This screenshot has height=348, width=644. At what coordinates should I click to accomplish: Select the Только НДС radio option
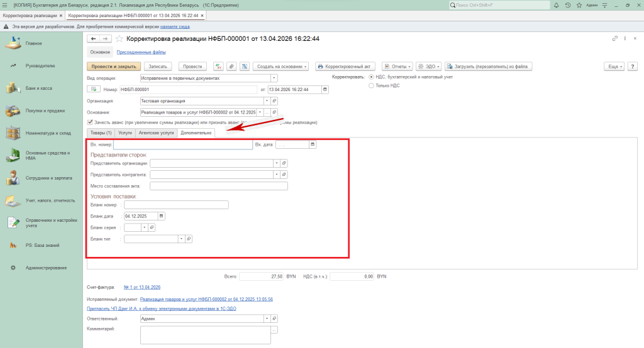click(x=371, y=85)
